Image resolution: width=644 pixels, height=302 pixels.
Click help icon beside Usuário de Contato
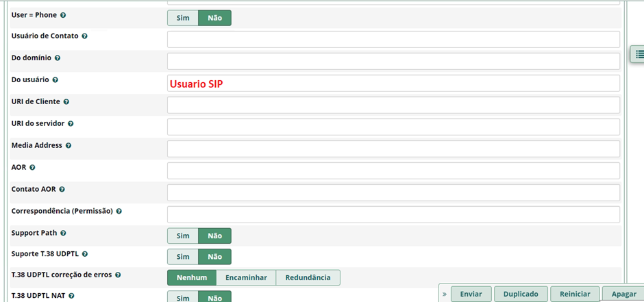[x=85, y=36]
